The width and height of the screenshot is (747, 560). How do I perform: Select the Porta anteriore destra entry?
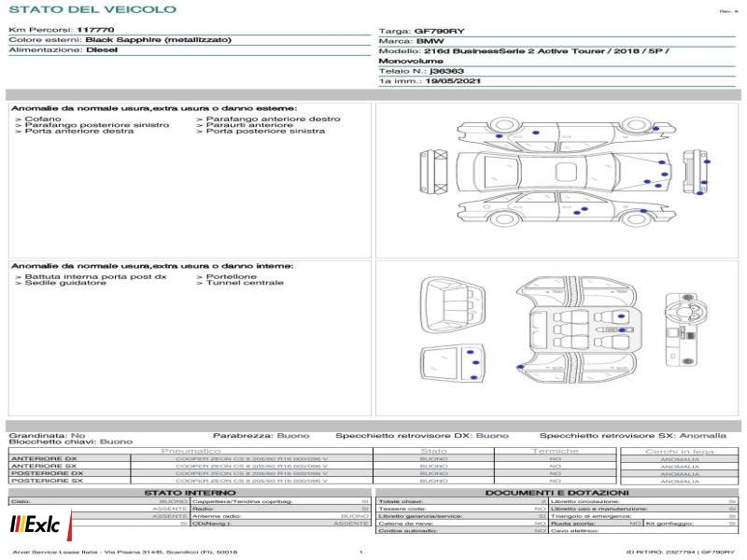(75, 131)
